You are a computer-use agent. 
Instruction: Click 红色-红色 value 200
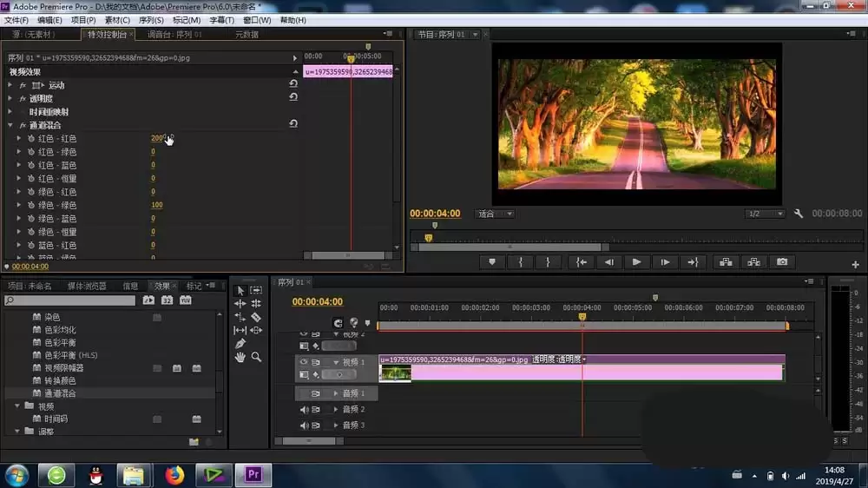click(157, 138)
